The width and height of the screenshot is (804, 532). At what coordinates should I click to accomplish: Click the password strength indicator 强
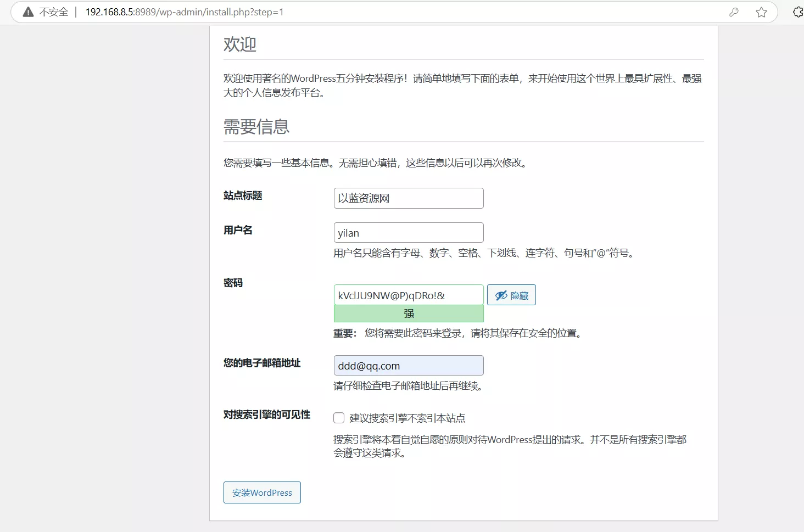coord(409,313)
